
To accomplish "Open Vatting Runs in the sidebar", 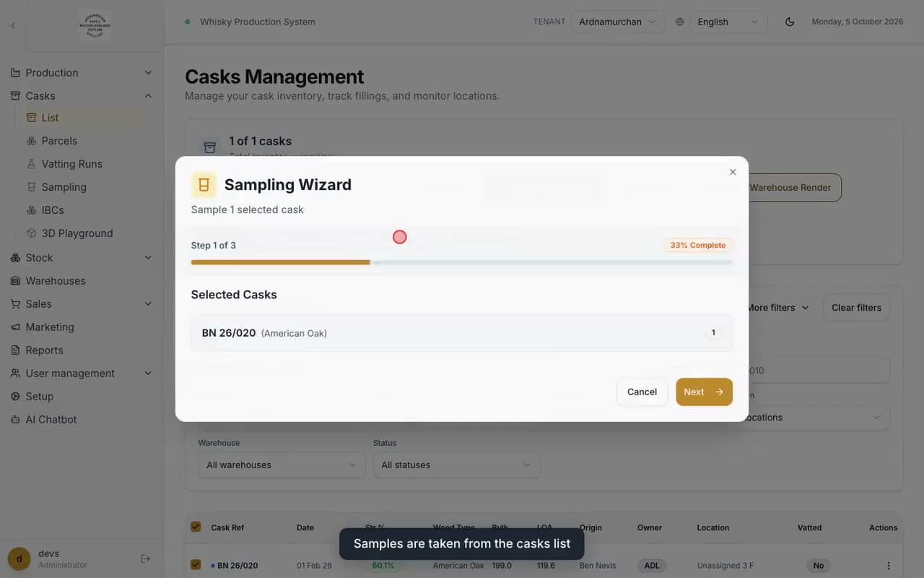I will click(71, 164).
